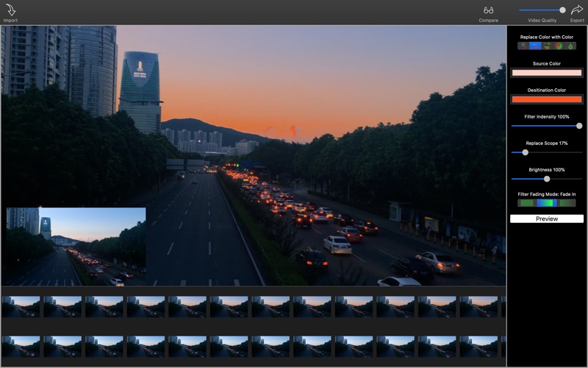Select third frame in the upper filmstrip

tap(104, 307)
